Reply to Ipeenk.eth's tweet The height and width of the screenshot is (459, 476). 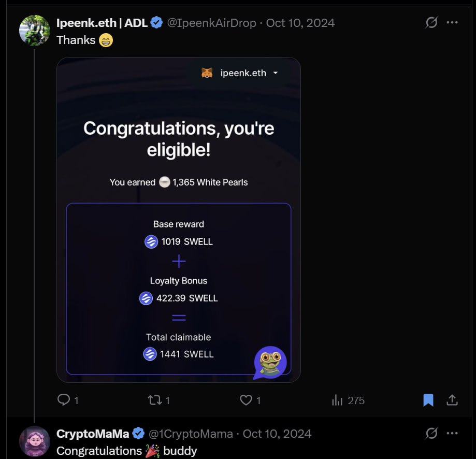click(x=64, y=400)
